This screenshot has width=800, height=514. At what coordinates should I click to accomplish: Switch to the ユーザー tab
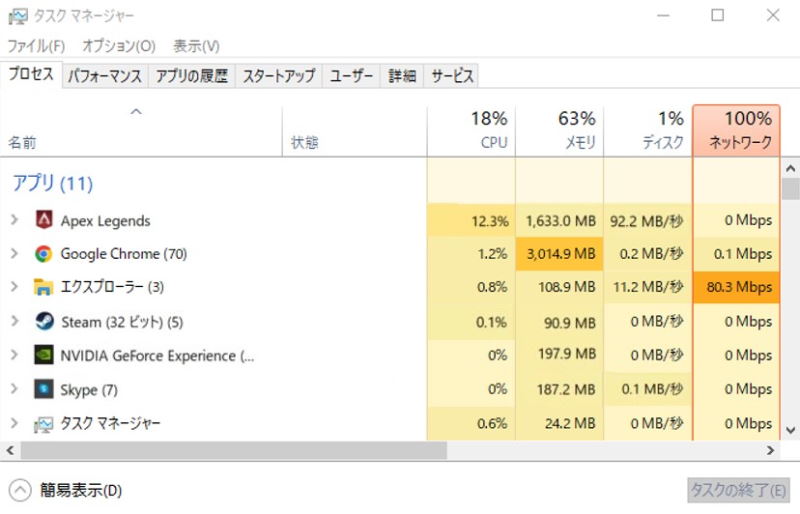[351, 76]
